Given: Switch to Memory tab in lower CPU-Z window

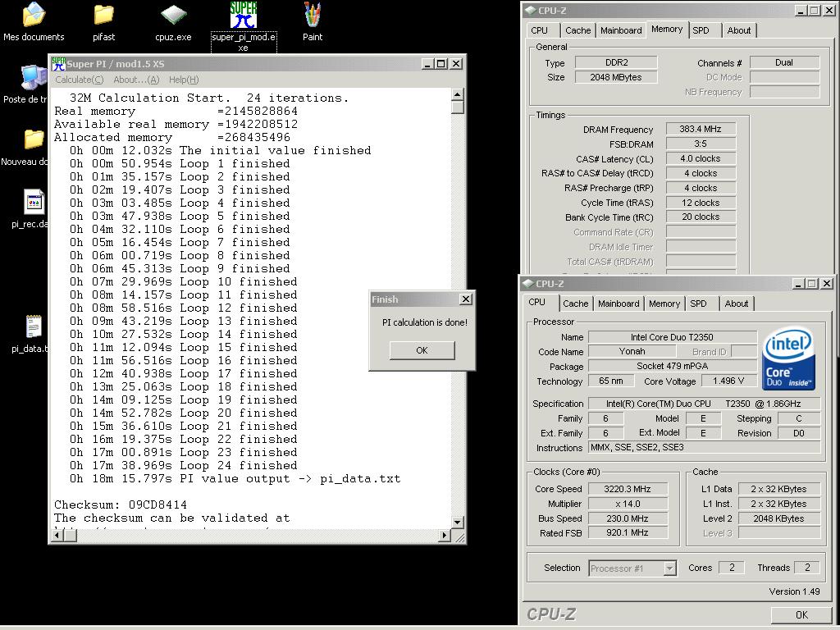Looking at the screenshot, I should (664, 304).
